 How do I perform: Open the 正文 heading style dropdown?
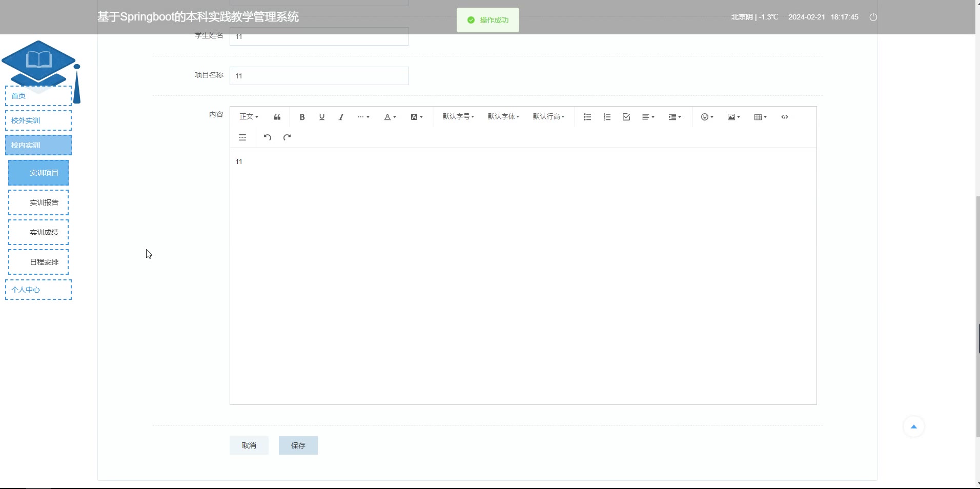(x=249, y=117)
